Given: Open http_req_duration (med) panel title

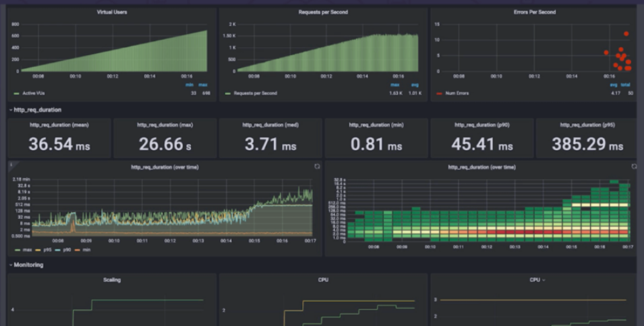Looking at the screenshot, I should (270, 125).
